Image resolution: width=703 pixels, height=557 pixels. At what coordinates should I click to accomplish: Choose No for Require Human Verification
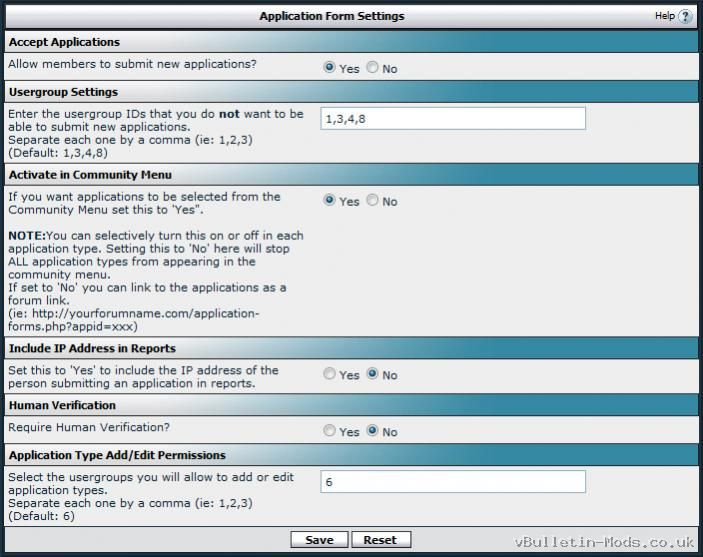click(372, 432)
